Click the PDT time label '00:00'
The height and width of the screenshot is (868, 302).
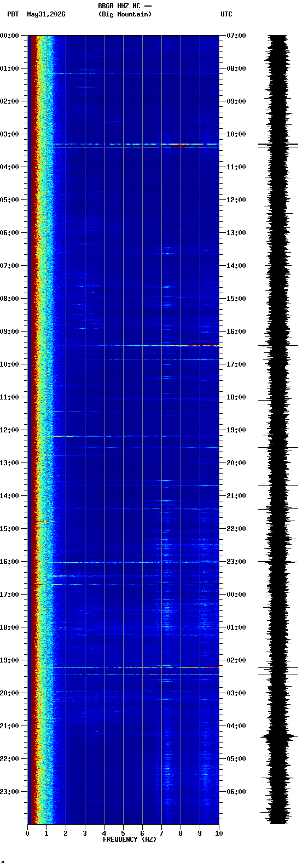tap(9, 36)
